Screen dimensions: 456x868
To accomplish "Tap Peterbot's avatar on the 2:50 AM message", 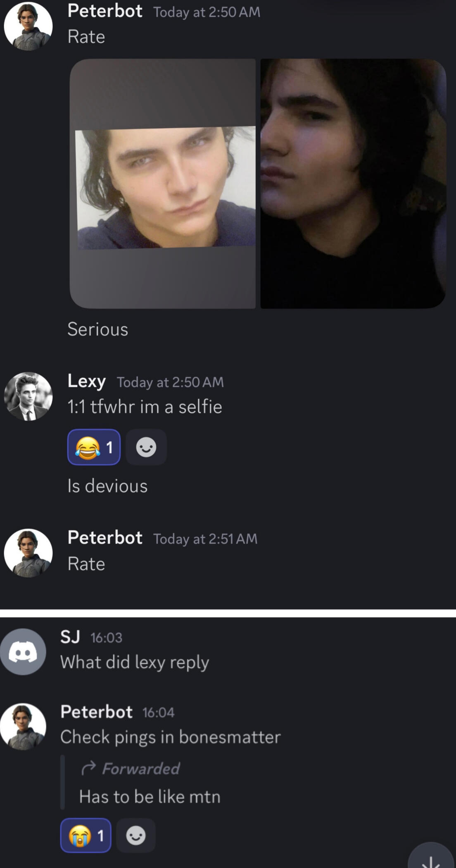I will click(x=28, y=26).
